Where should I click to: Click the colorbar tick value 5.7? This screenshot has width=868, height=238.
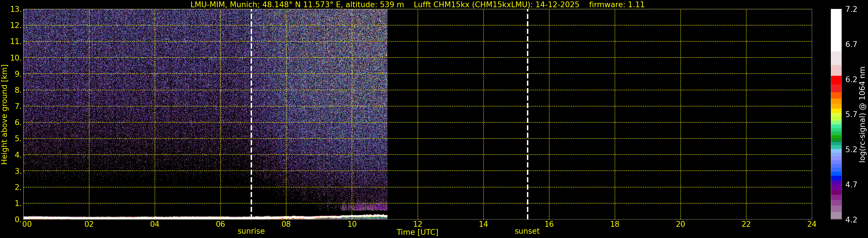coord(851,115)
